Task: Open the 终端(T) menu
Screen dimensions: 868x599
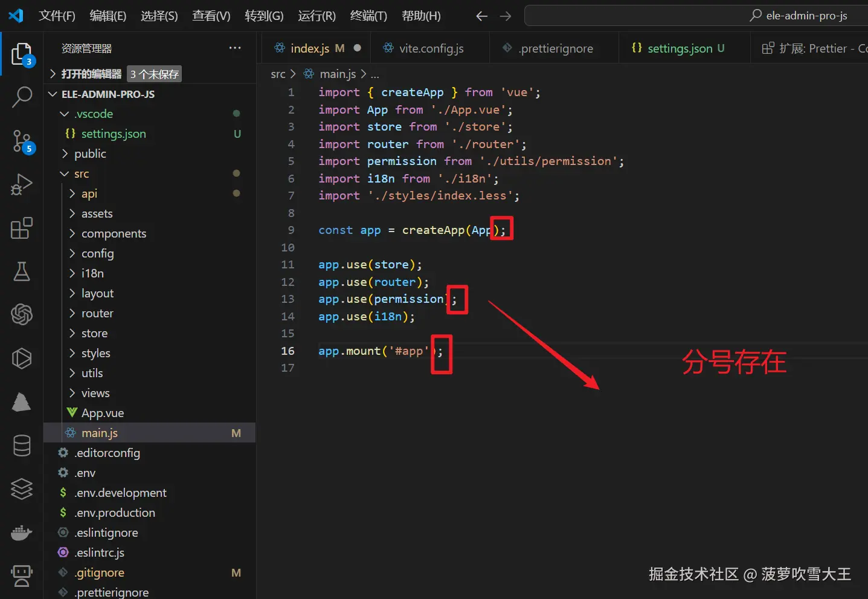Action: coord(368,16)
